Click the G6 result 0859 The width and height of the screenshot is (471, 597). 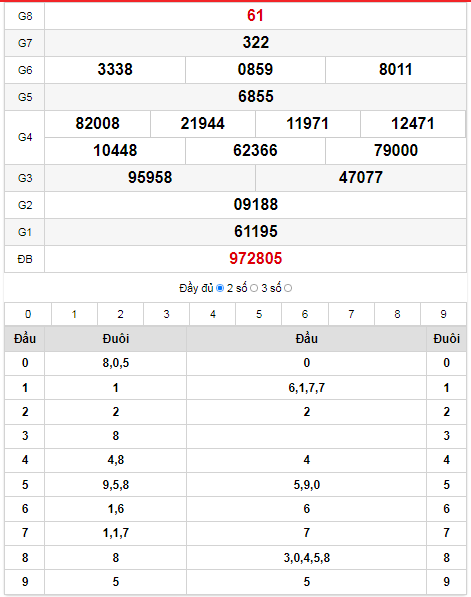click(x=255, y=69)
